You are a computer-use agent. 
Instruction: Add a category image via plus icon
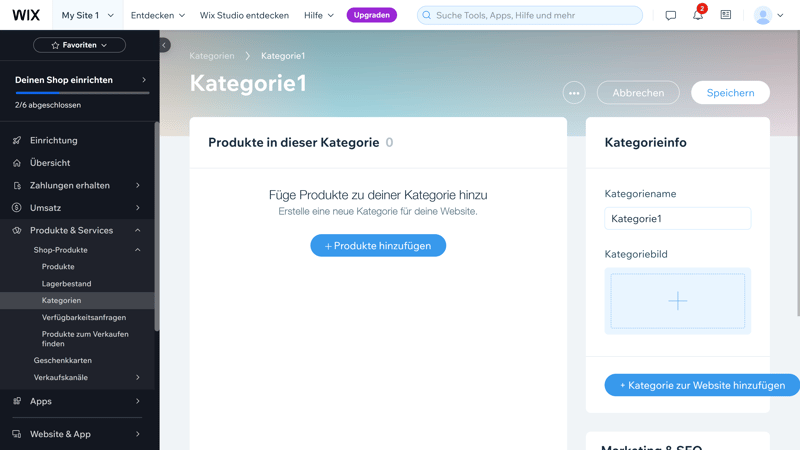point(678,300)
